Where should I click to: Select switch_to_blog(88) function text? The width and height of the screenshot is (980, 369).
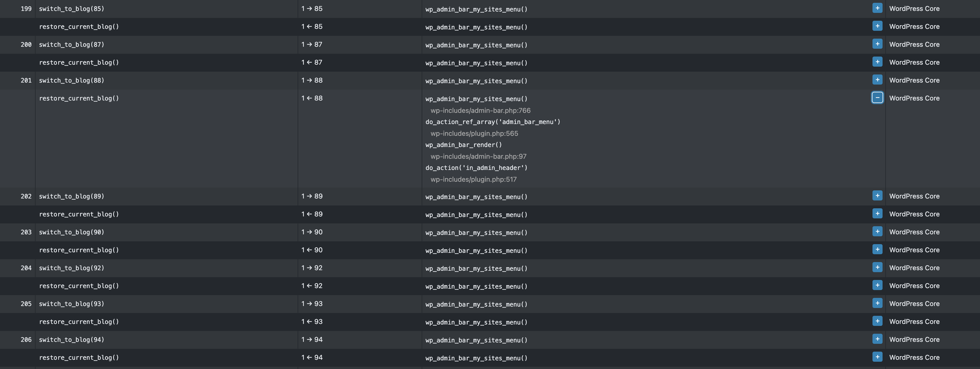click(x=71, y=80)
